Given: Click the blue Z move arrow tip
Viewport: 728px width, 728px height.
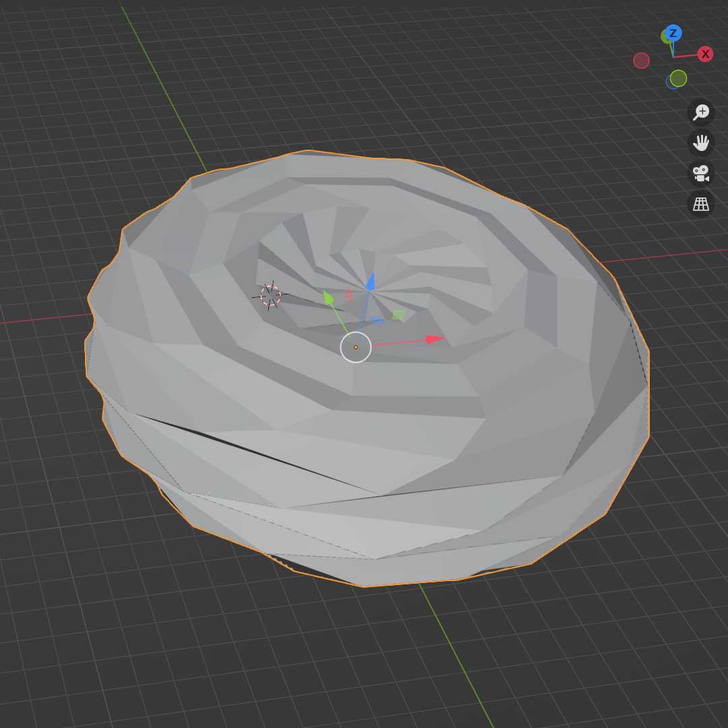Looking at the screenshot, I should tap(370, 282).
